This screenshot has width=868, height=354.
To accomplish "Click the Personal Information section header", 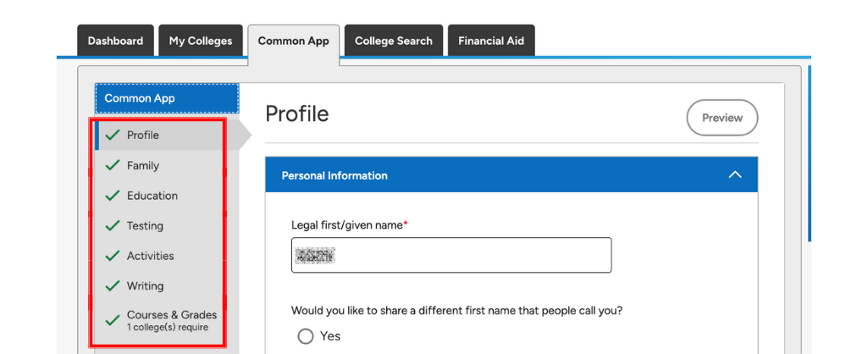I will coord(511,175).
